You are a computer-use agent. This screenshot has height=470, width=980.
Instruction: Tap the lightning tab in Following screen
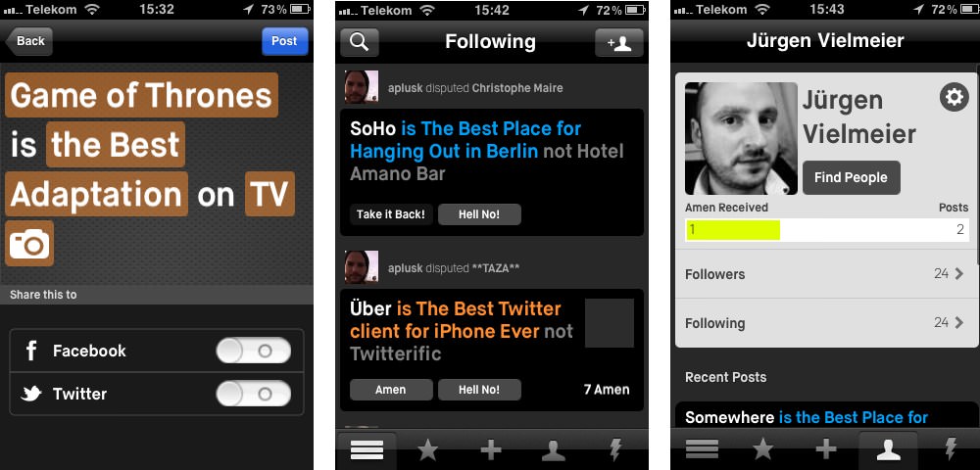click(x=615, y=449)
